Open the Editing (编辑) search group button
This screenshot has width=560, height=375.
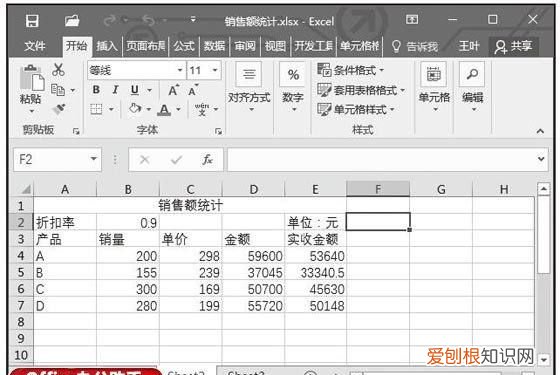coord(472,87)
